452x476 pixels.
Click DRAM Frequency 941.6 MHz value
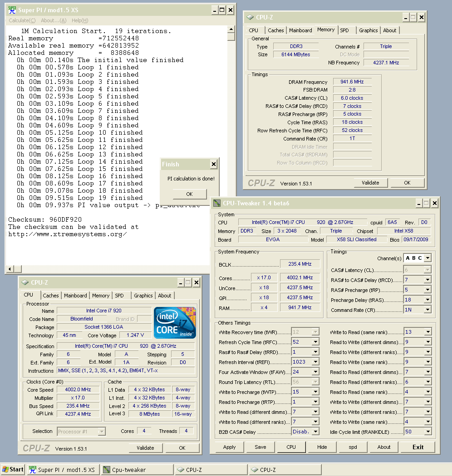click(x=352, y=82)
